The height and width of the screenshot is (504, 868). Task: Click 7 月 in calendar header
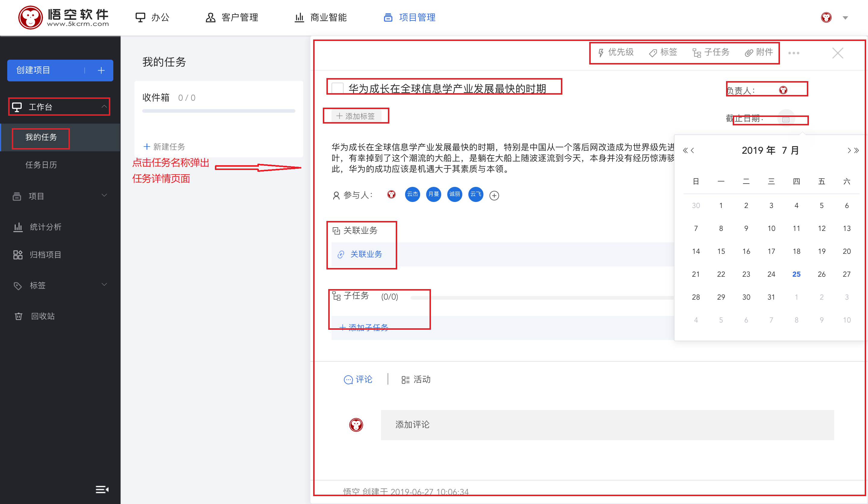click(790, 150)
